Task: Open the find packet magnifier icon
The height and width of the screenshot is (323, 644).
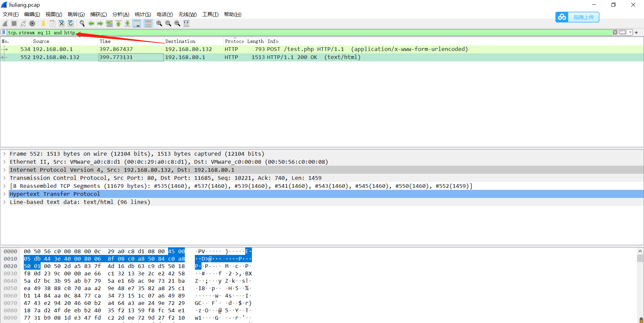Action: click(82, 23)
